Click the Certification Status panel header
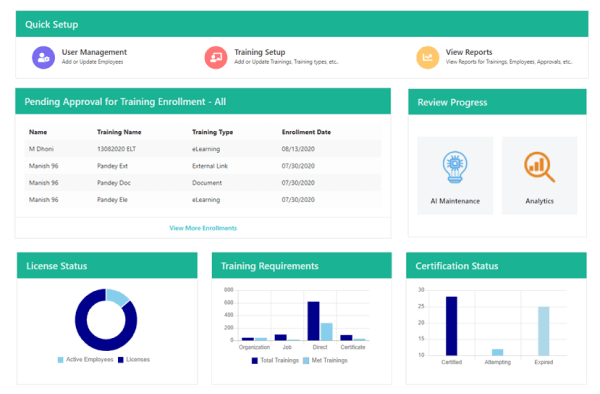The image size is (600, 394). click(x=496, y=265)
